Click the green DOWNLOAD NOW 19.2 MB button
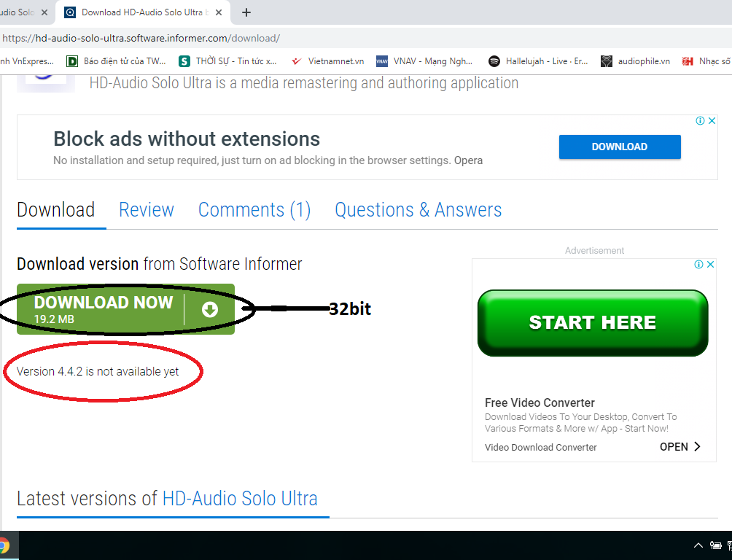Screen dimensions: 732x560 [x=125, y=309]
